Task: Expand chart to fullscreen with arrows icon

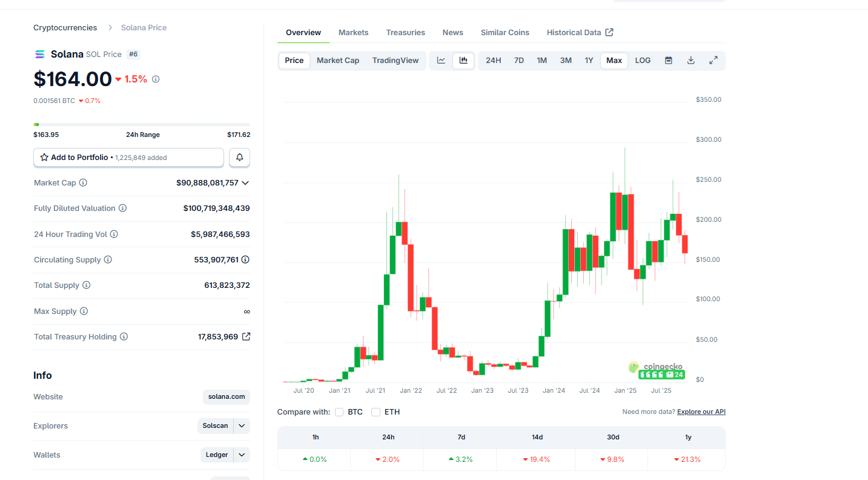Action: point(713,60)
